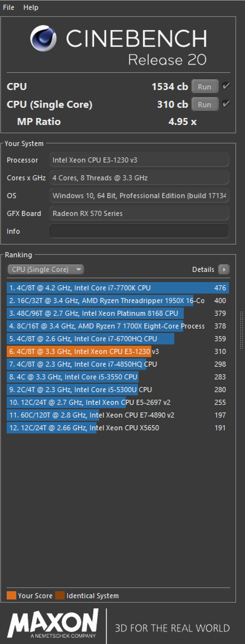Click the Processor field showing Xeon E3-1230 v3
This screenshot has height=644, width=245.
139,160
